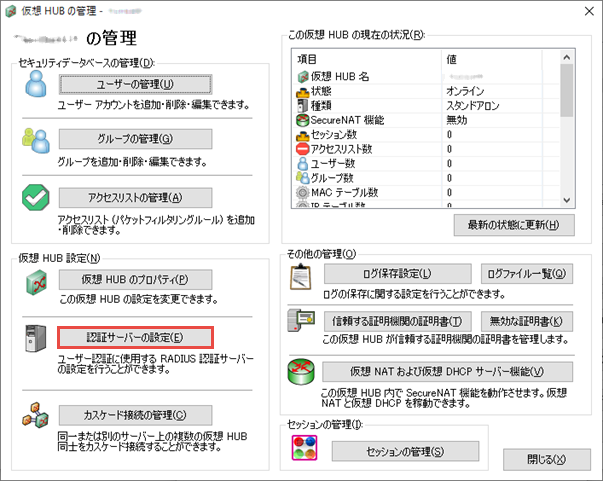Click the RADIUS authentication server icon

point(36,341)
